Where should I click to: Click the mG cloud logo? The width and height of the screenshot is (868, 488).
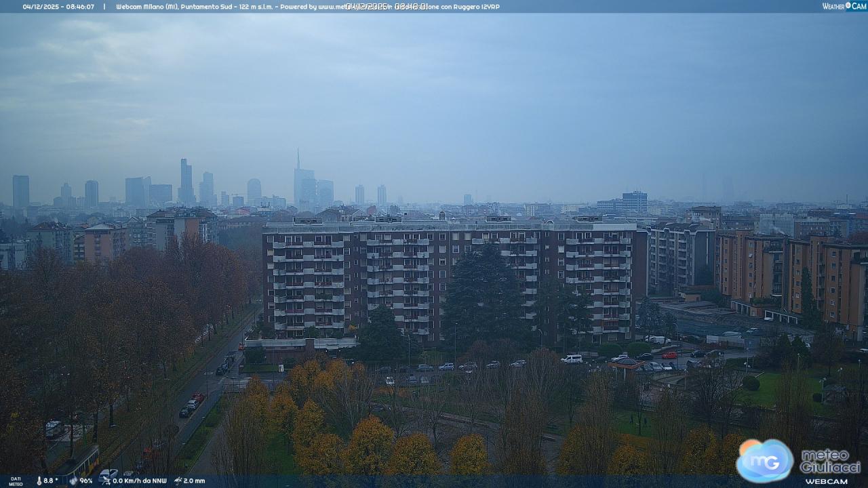(764, 460)
